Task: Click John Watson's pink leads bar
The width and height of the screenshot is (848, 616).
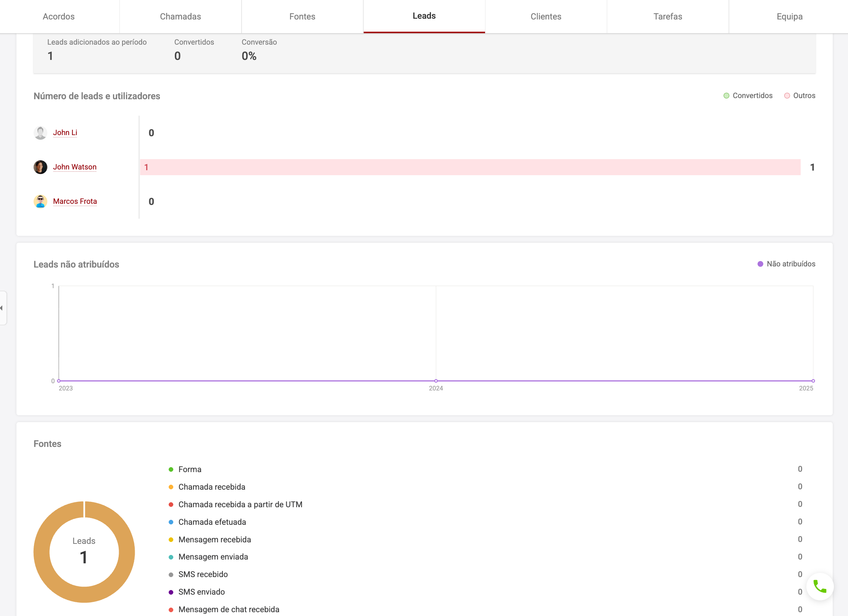Action: pyautogui.click(x=470, y=167)
